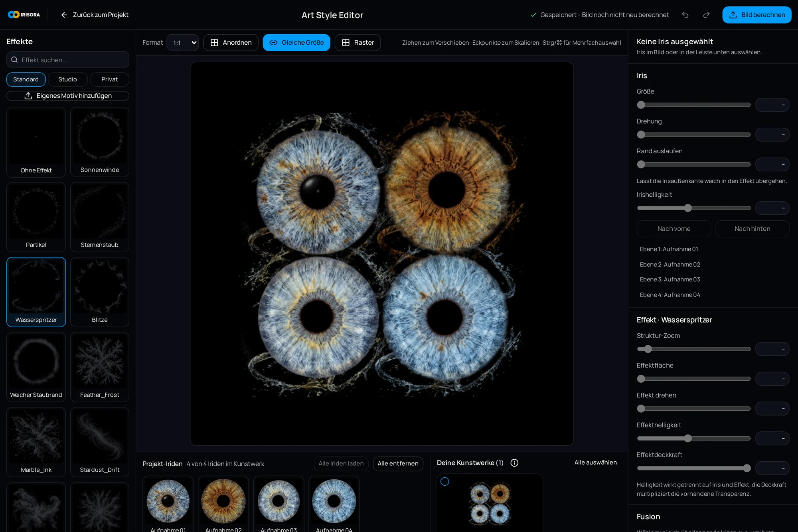The width and height of the screenshot is (798, 532).
Task: Adjust the Effekthelligkeit slider
Action: (693, 439)
